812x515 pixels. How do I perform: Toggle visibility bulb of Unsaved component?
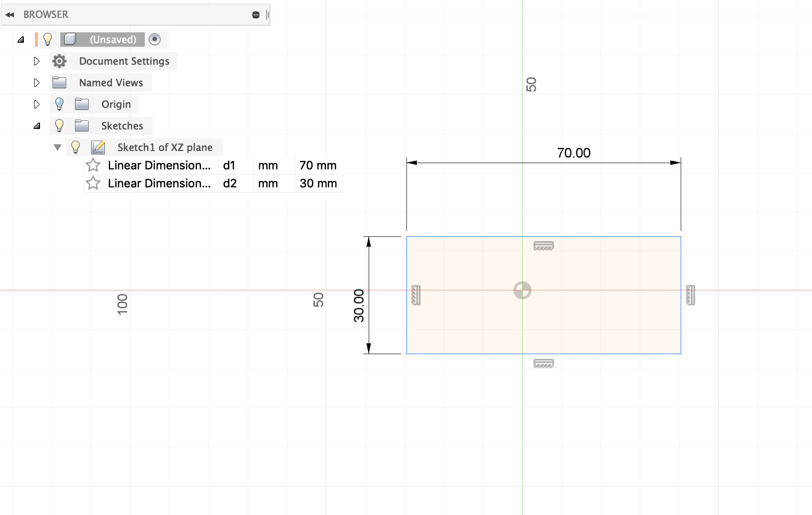48,40
